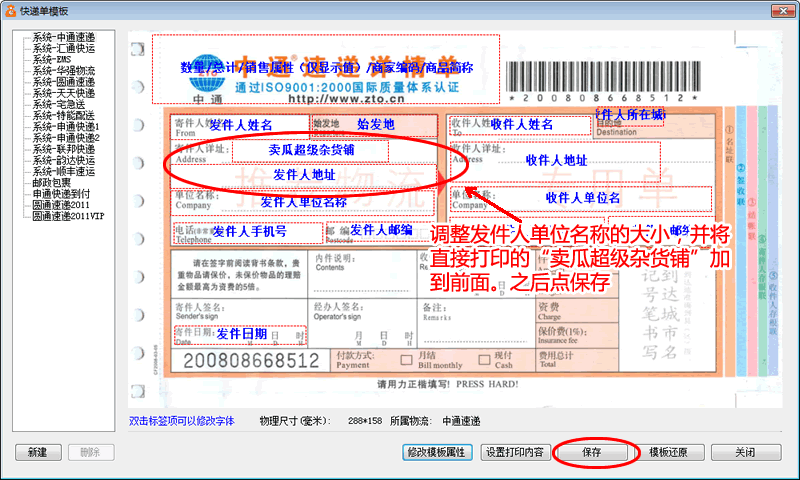Image resolution: width=800 pixels, height=480 pixels.
Task: Select 系统-申通快递1 template
Action: point(66,127)
